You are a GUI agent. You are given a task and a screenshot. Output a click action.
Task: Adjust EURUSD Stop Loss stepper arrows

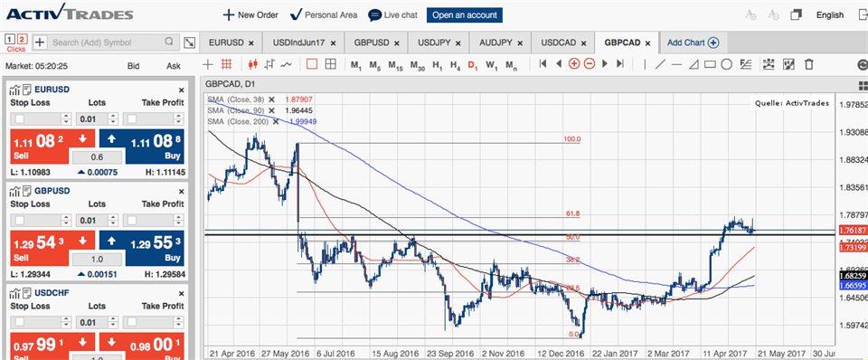pyautogui.click(x=66, y=119)
